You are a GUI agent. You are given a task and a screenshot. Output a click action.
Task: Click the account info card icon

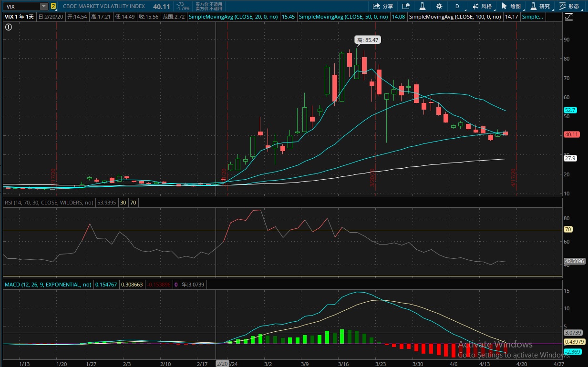click(x=406, y=6)
